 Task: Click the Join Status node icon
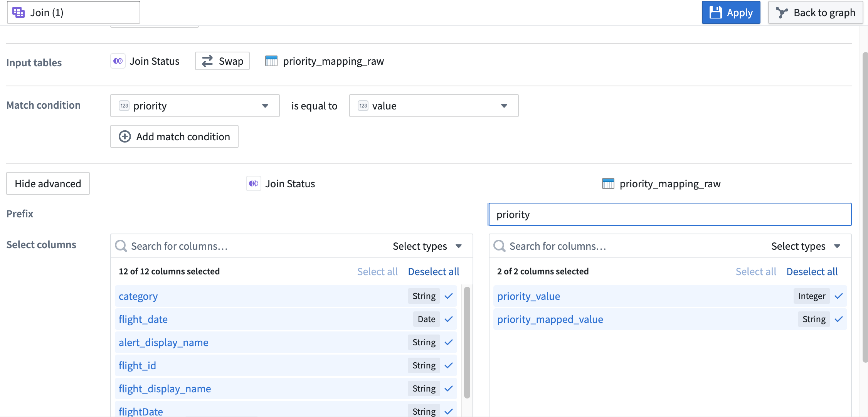(x=117, y=61)
